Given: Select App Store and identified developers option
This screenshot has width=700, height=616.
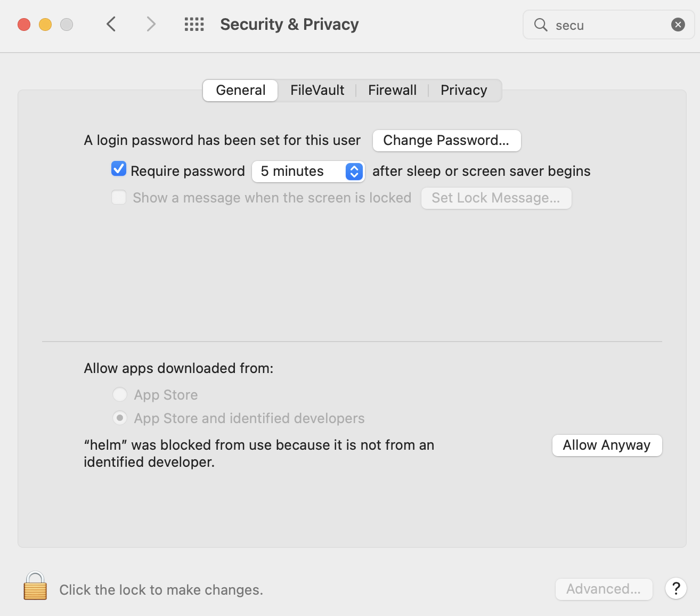Looking at the screenshot, I should coord(120,418).
